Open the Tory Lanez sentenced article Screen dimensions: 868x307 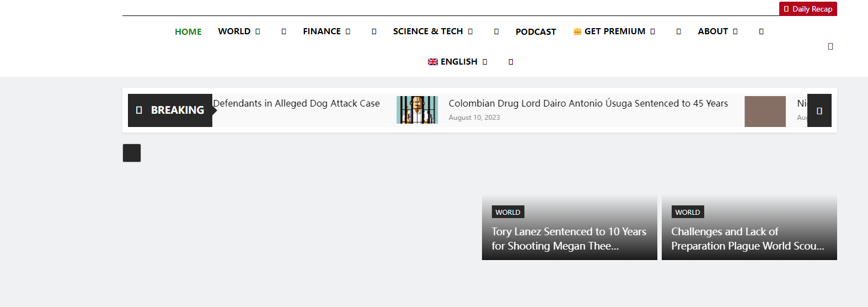point(569,239)
